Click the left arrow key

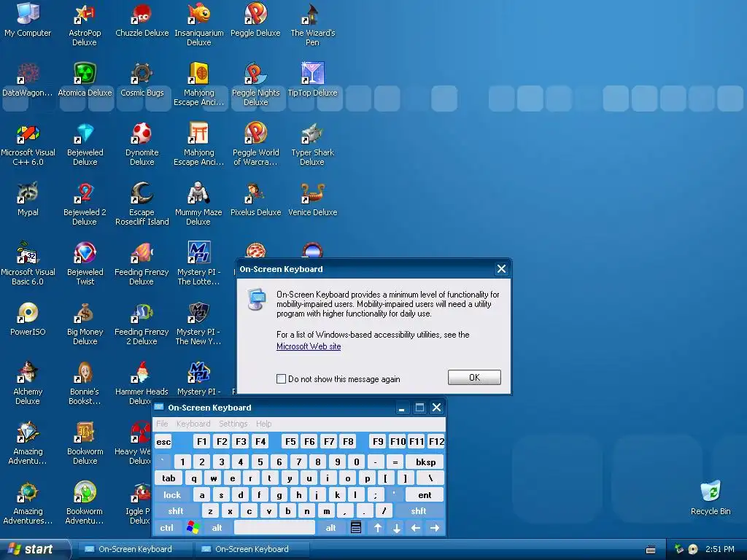415,528
